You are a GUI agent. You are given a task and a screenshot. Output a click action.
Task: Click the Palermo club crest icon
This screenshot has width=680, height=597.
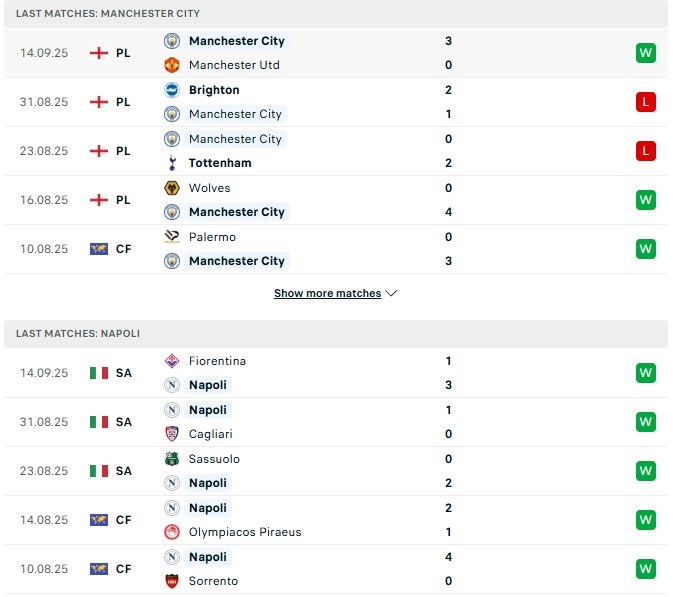171,237
